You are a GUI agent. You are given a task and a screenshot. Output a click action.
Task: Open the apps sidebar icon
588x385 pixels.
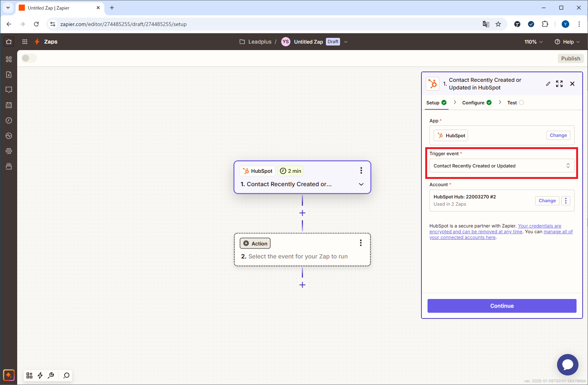click(9, 59)
